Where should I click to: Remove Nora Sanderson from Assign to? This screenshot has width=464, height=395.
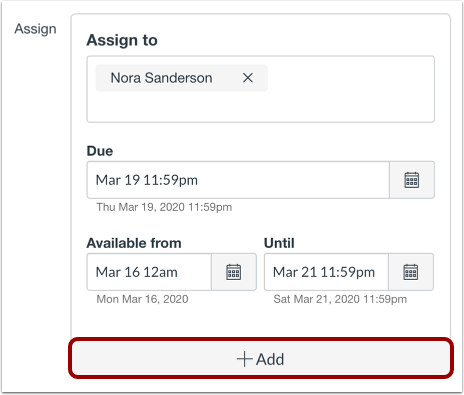[x=248, y=78]
